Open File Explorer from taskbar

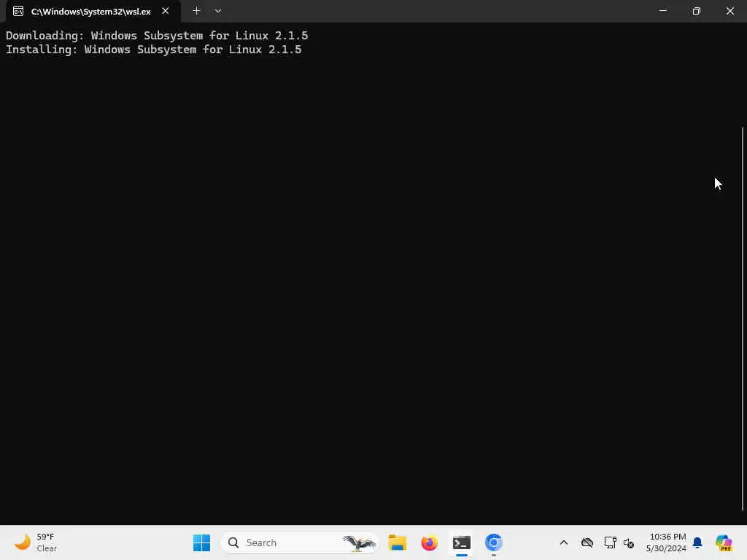click(x=398, y=542)
